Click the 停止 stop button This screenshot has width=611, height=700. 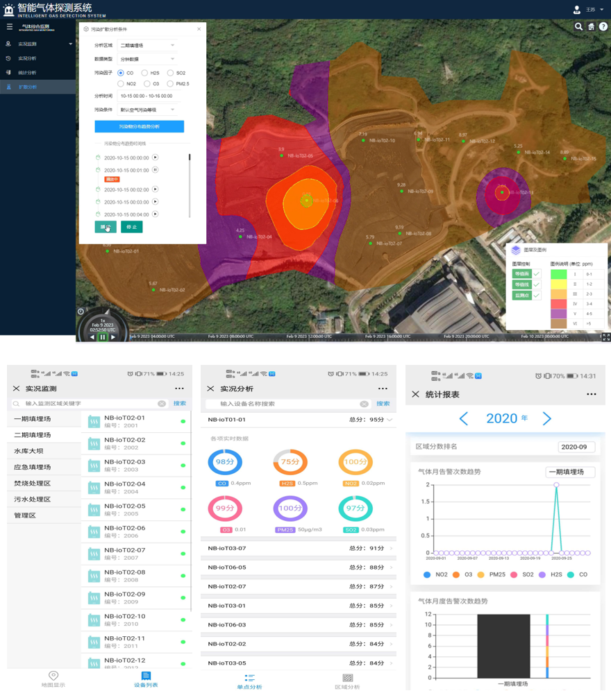131,227
